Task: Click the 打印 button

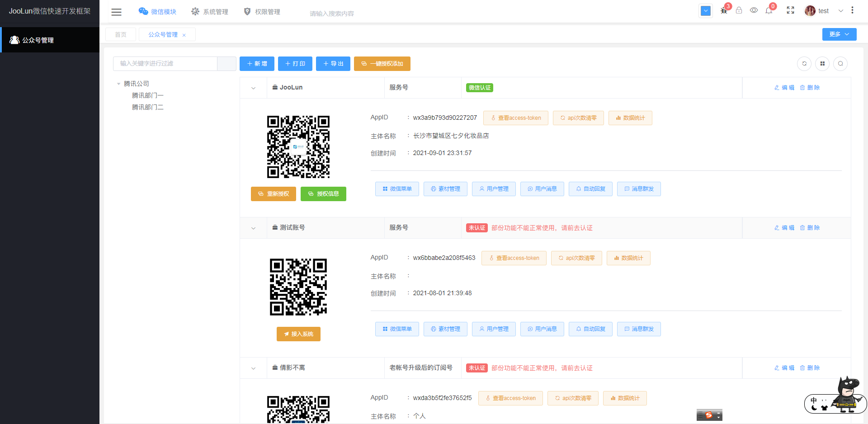Action: tap(295, 64)
